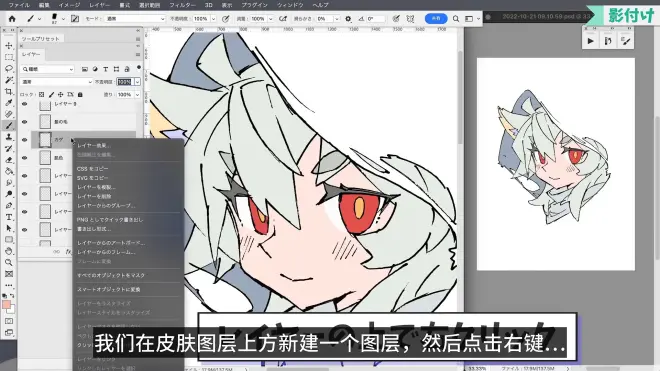Choose 'スマートオブジェクトに変換' in context menu
The image size is (660, 371).
[109, 290]
